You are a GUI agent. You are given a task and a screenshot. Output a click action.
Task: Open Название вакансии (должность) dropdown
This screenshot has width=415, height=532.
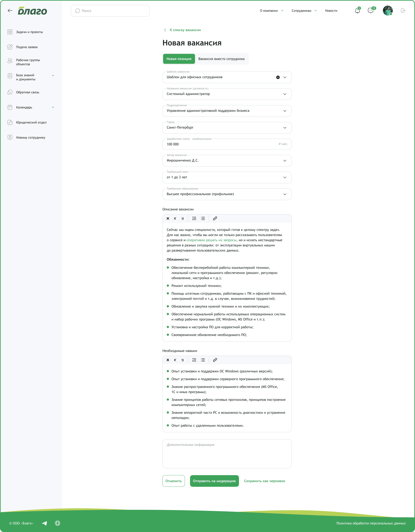(x=227, y=94)
